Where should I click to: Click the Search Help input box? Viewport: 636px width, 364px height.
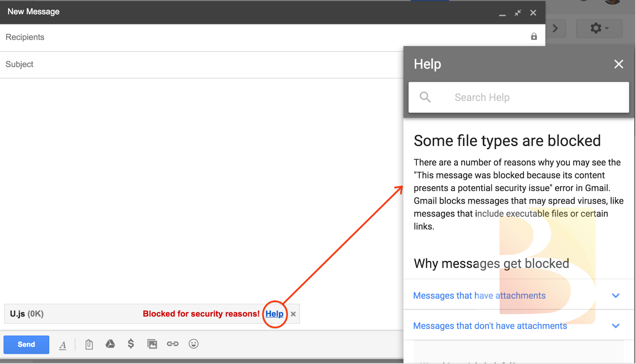[519, 97]
